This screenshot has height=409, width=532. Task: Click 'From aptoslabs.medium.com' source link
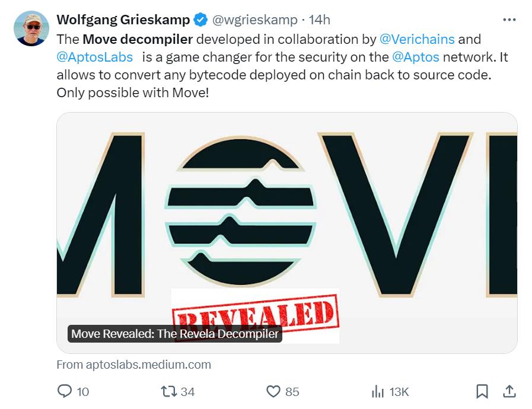tap(133, 365)
